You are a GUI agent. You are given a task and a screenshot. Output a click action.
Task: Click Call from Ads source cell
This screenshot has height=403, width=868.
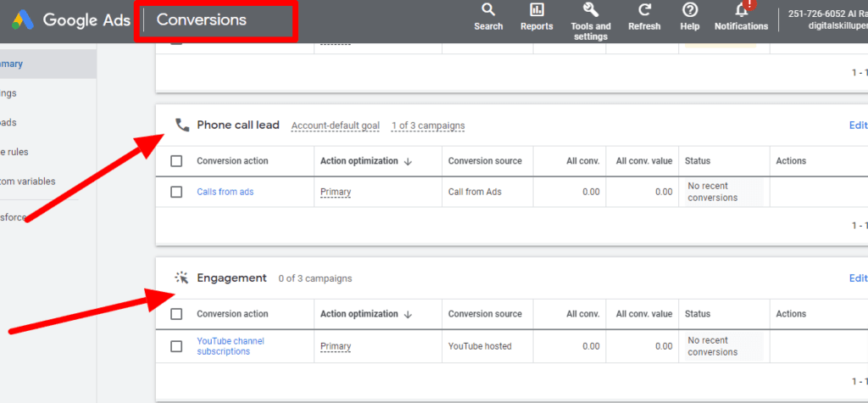tap(475, 192)
